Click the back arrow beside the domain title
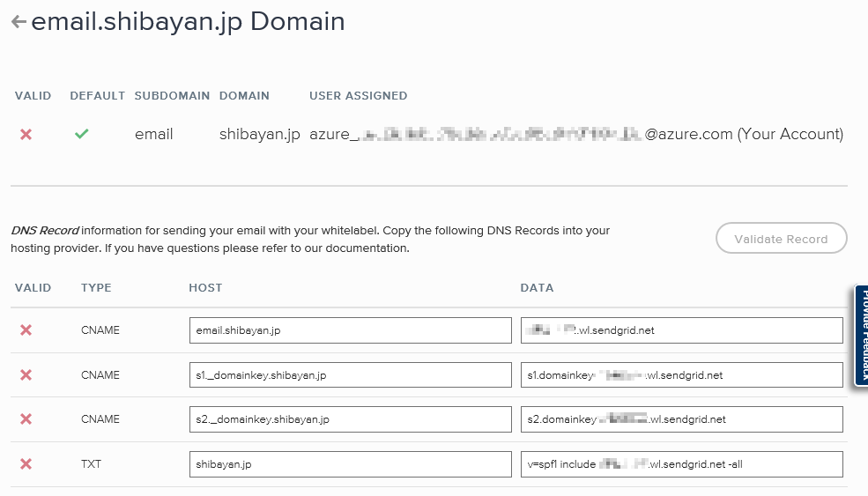This screenshot has height=496, width=868. 19,23
